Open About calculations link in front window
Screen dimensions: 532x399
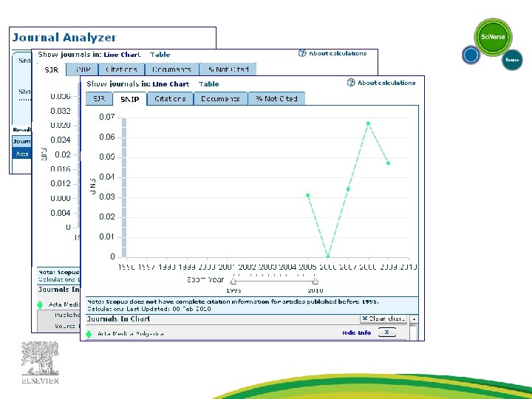[x=386, y=83]
